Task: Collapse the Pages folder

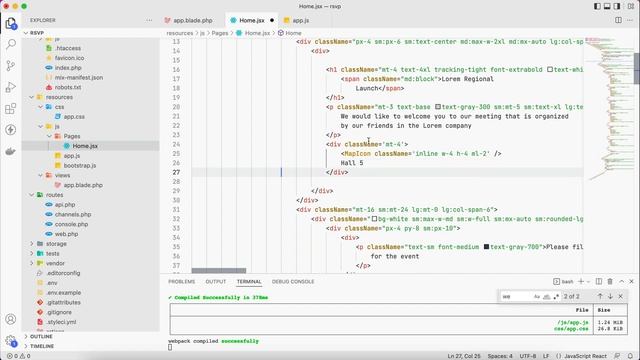Action: (49, 136)
